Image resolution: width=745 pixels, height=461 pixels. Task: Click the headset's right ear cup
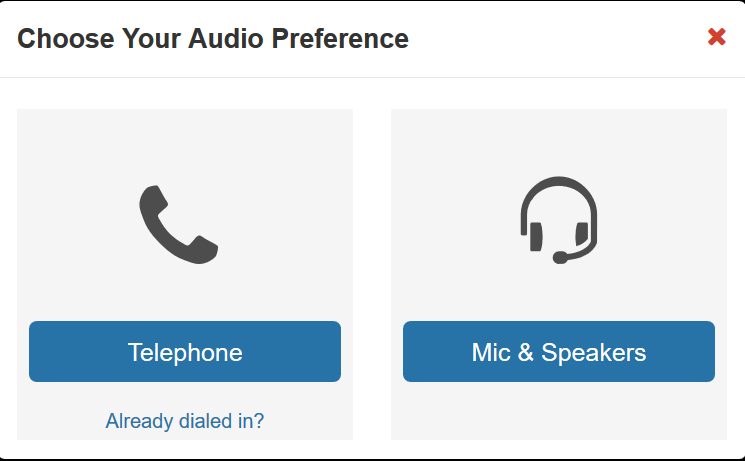[582, 234]
